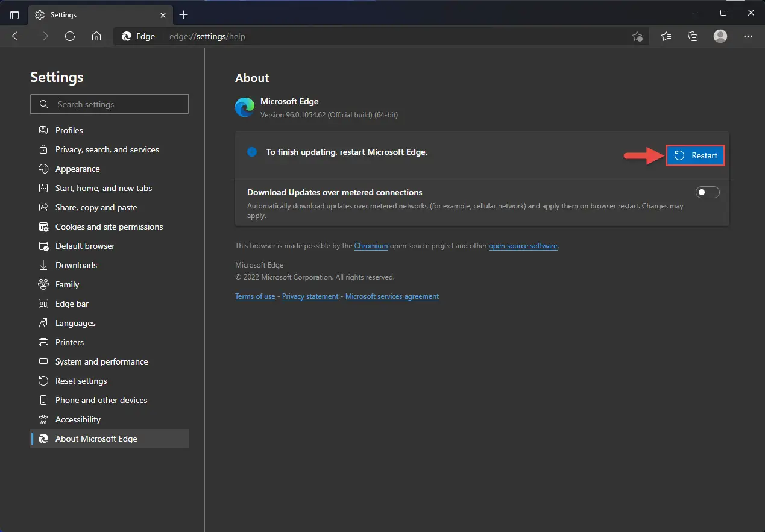This screenshot has height=532, width=765.
Task: Click the address bar URL field
Action: [x=382, y=36]
